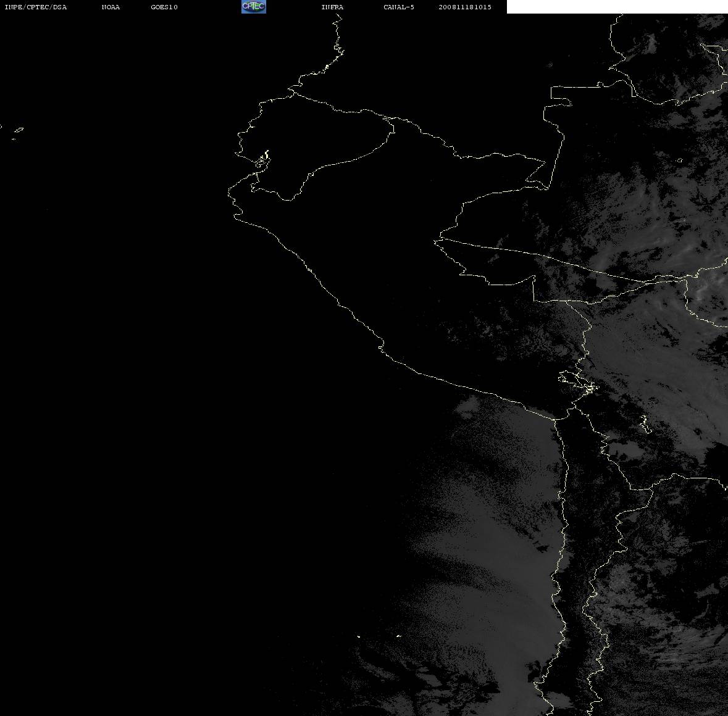
Task: Select the NOAA label in the header
Action: [111, 7]
